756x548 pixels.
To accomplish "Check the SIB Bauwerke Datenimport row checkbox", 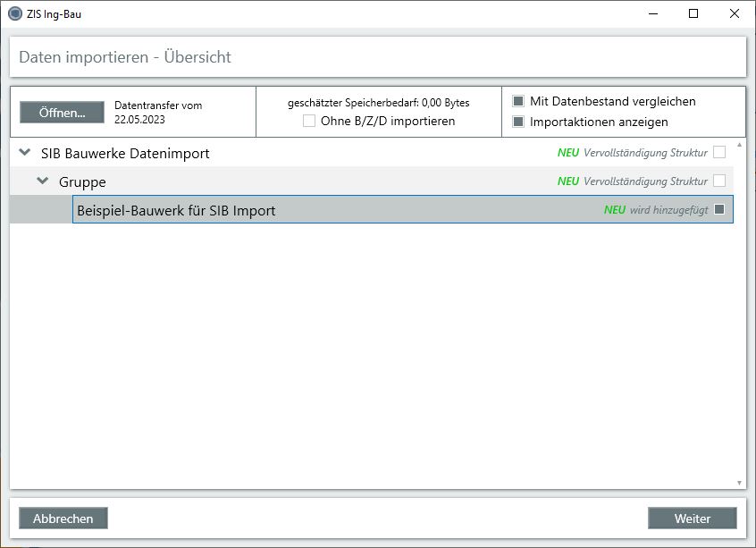I will [719, 153].
